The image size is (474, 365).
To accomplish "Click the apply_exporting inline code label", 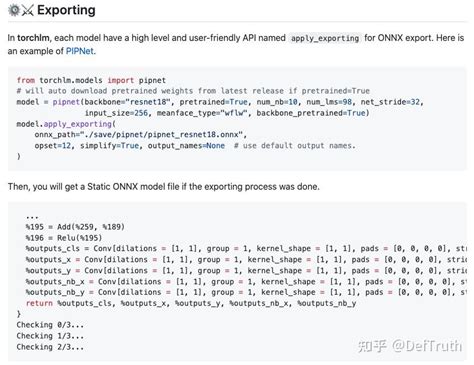I will coord(325,38).
